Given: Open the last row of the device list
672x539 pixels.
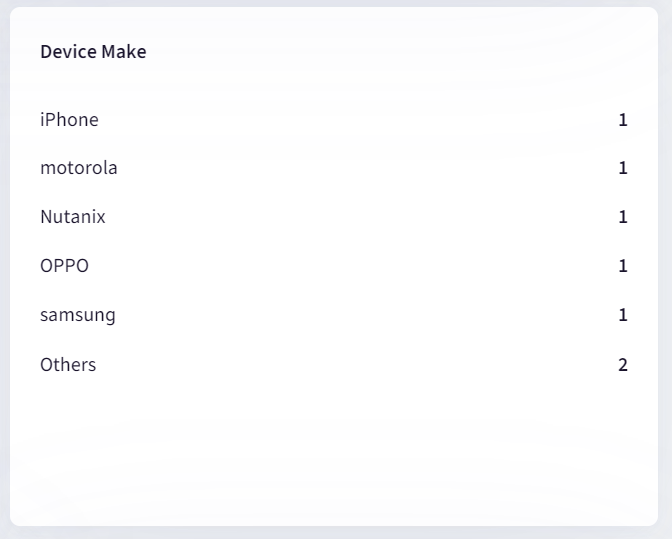Looking at the screenshot, I should (x=68, y=365).
